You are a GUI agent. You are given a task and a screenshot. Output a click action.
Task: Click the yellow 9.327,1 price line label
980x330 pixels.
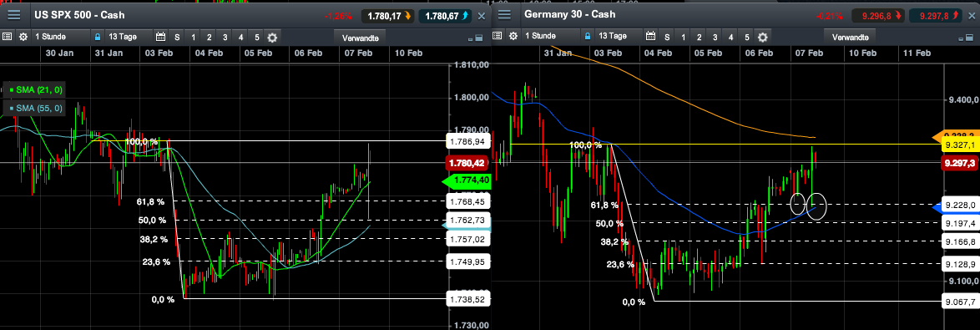[960, 145]
